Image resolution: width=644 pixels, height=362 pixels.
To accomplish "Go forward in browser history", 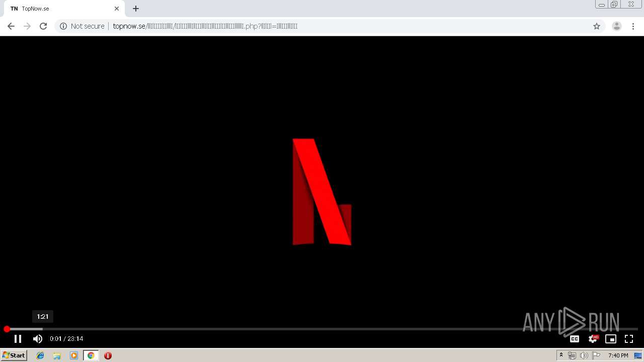I will pyautogui.click(x=27, y=26).
